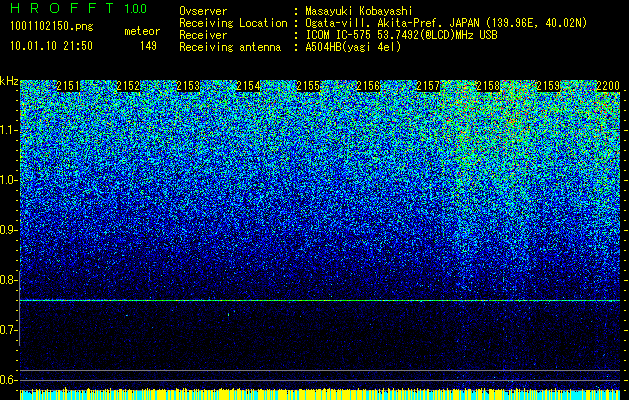The image size is (629, 400).
Task: Click the meteor label
Action: click(142, 31)
